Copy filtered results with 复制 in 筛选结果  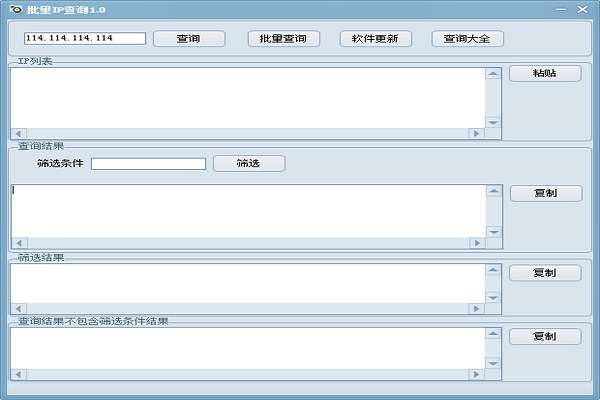[545, 273]
